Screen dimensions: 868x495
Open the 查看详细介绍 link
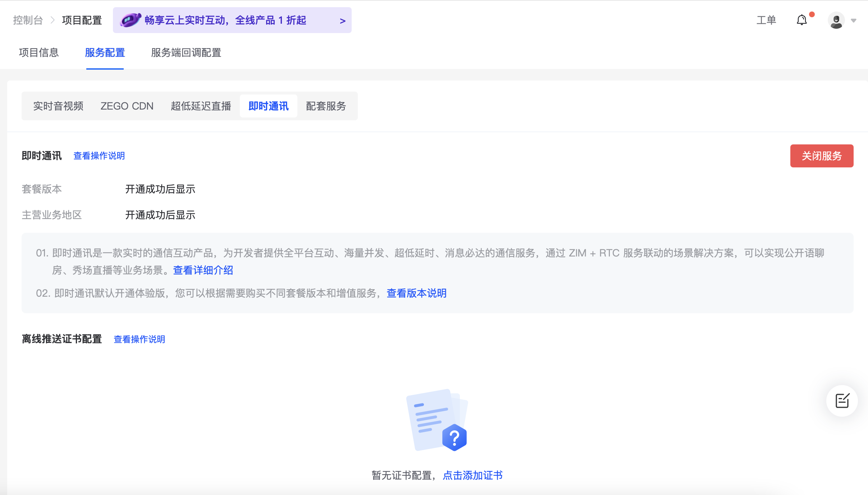point(203,270)
